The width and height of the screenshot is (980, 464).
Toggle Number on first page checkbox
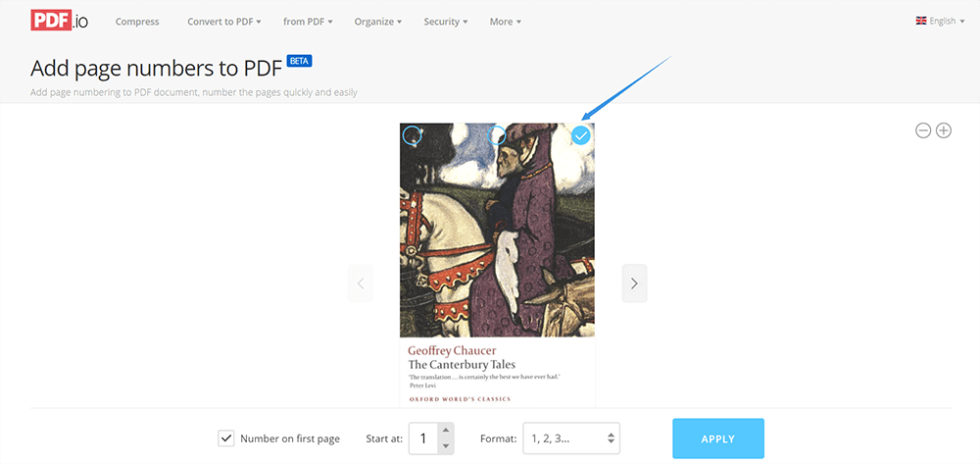point(226,438)
